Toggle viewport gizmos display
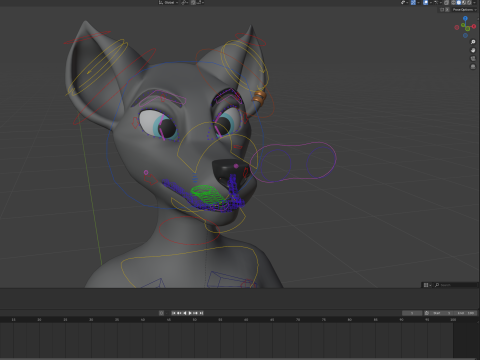 click(413, 2)
